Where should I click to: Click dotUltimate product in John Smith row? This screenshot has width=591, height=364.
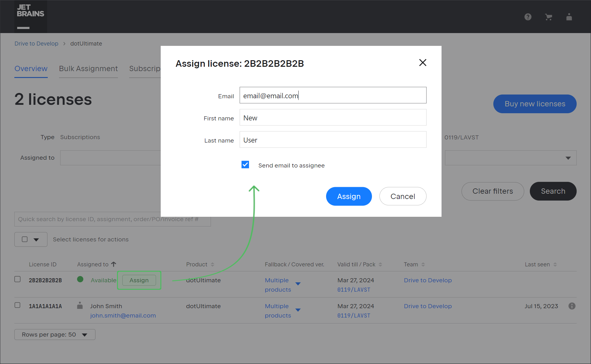203,306
